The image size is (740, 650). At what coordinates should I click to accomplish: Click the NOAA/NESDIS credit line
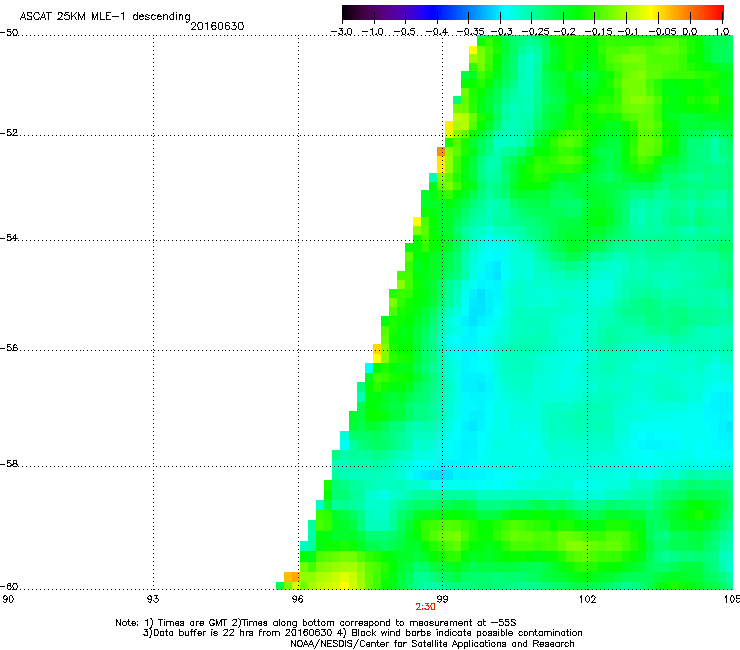point(432,644)
